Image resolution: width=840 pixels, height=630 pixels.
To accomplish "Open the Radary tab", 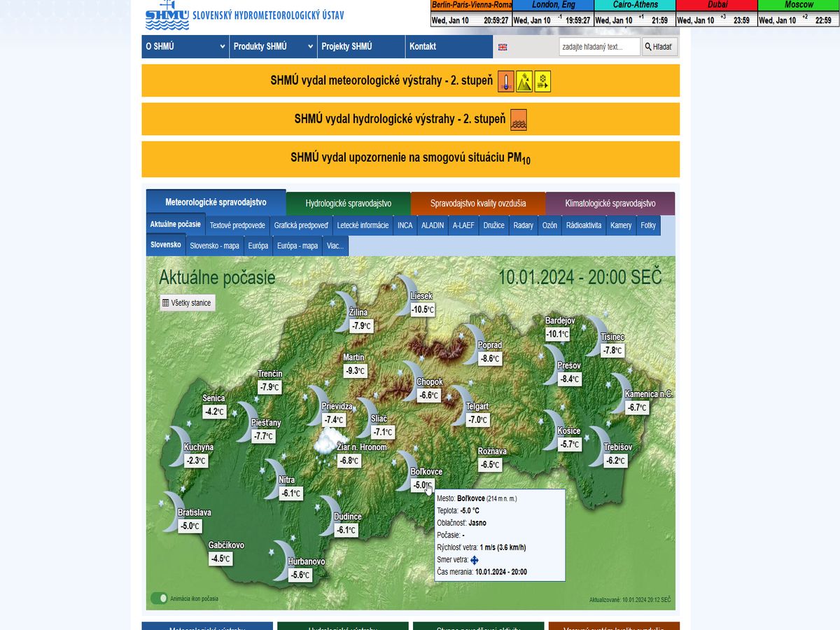I will (523, 225).
